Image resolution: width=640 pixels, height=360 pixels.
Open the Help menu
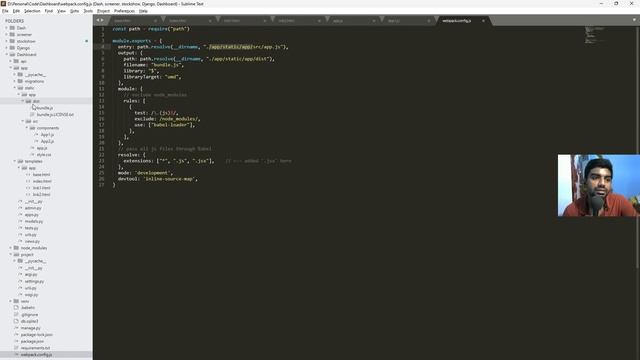(143, 11)
